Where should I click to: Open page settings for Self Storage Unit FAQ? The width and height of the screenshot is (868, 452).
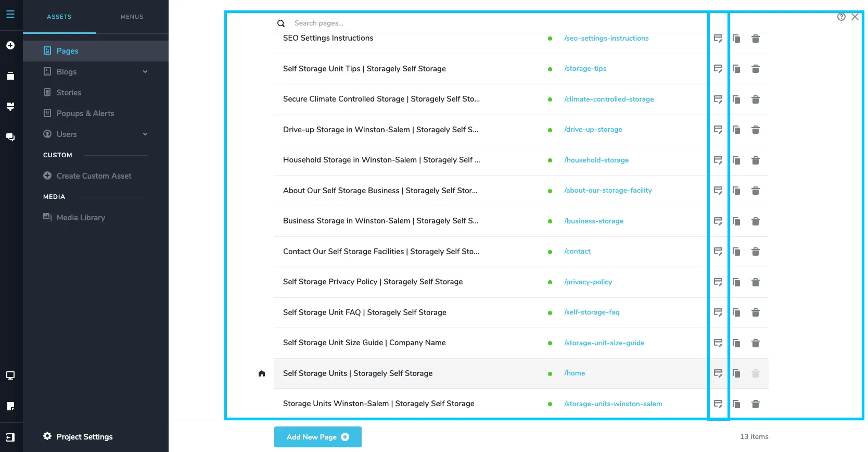point(718,312)
